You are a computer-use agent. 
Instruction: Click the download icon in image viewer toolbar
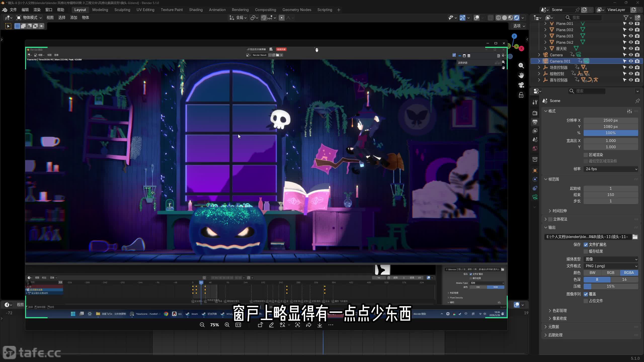coord(319,325)
